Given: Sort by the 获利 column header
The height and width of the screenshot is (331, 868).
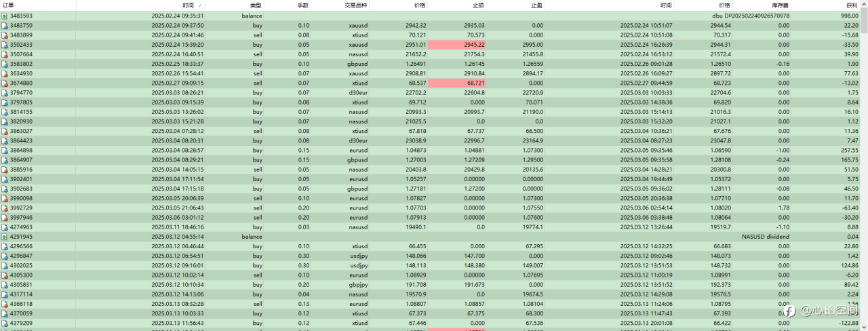Looking at the screenshot, I should pos(852,5).
